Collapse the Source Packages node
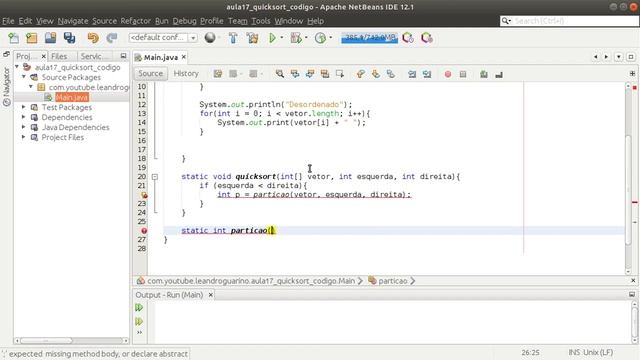Viewport: 640px width, 360px height. pos(24,77)
